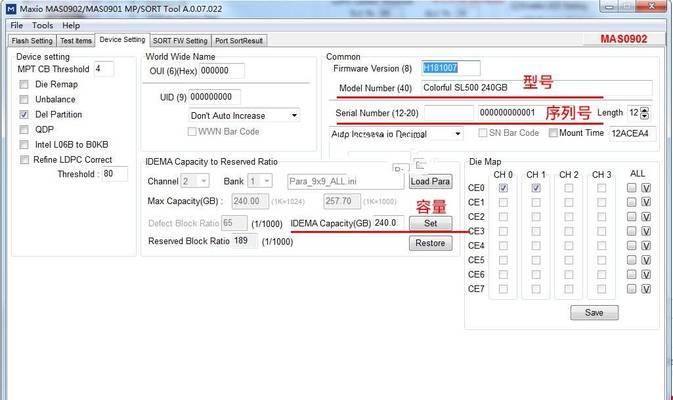Check CE0 on CH 3 in Die Map
The width and height of the screenshot is (673, 400).
pos(601,188)
